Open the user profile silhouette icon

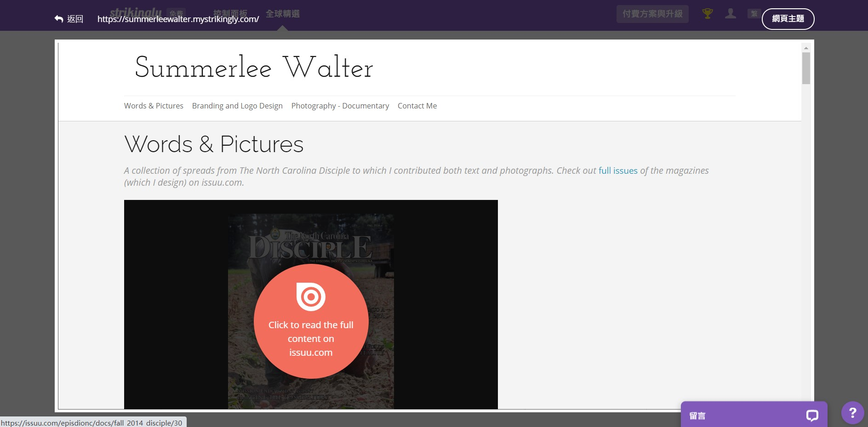click(x=730, y=14)
